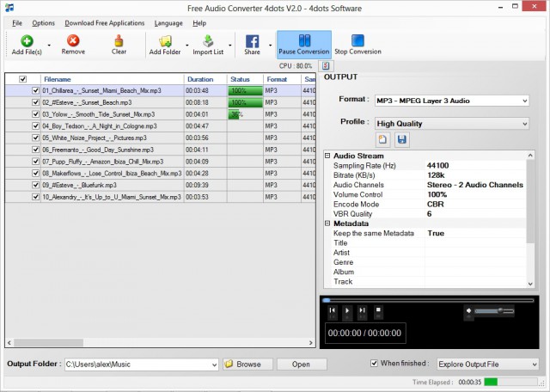
Task: Uncheck 09_#Esteve Bluefunk file
Action: click(x=35, y=185)
